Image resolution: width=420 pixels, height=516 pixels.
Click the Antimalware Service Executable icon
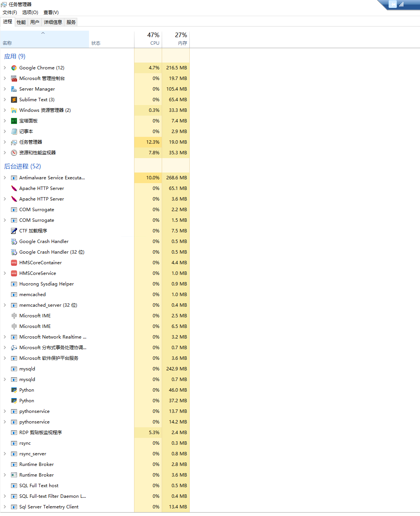point(14,178)
